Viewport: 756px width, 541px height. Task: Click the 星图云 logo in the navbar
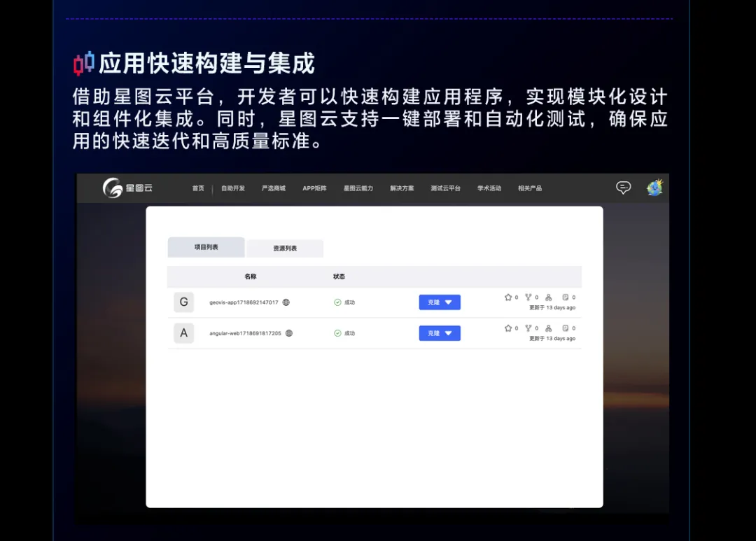click(127, 188)
